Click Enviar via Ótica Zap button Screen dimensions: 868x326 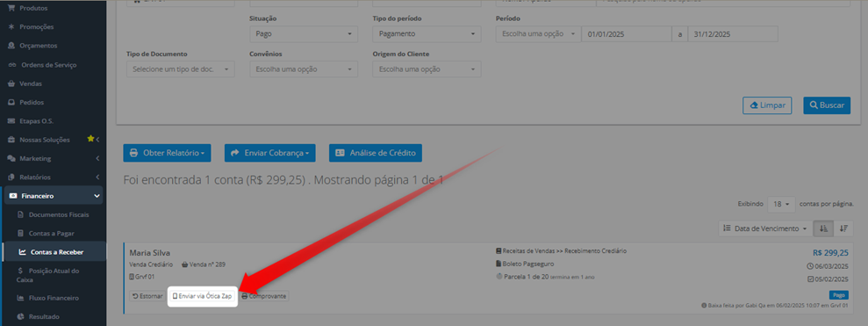(202, 296)
